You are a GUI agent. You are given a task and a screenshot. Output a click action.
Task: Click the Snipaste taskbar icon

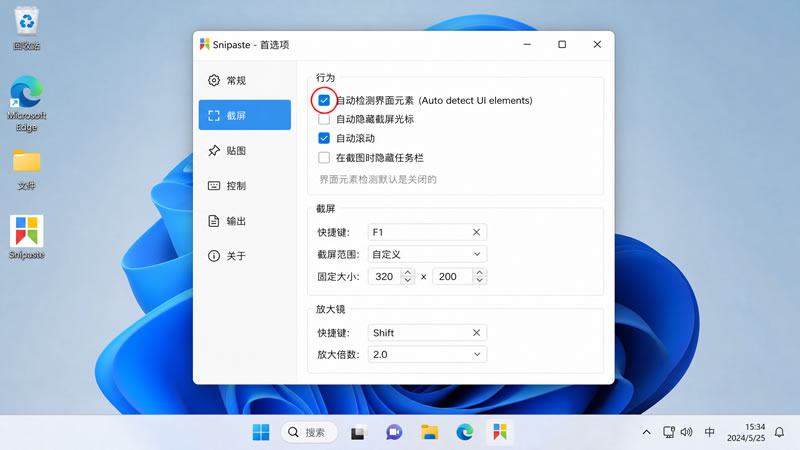point(499,432)
